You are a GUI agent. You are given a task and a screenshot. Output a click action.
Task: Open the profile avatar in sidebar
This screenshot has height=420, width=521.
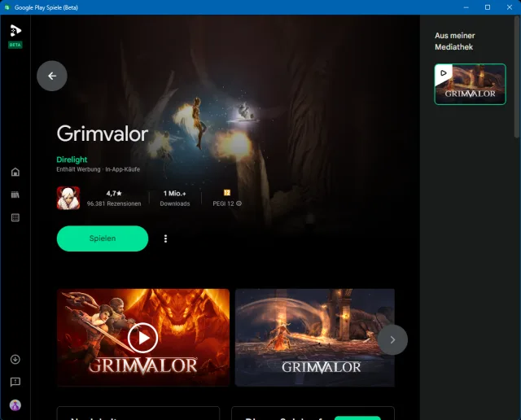point(15,405)
